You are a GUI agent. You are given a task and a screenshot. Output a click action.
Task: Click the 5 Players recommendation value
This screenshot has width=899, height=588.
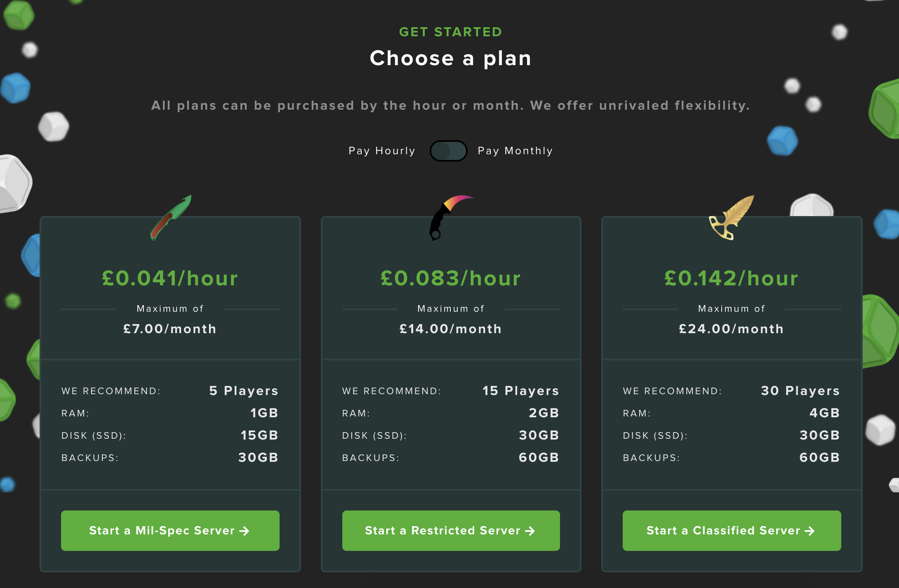[244, 390]
